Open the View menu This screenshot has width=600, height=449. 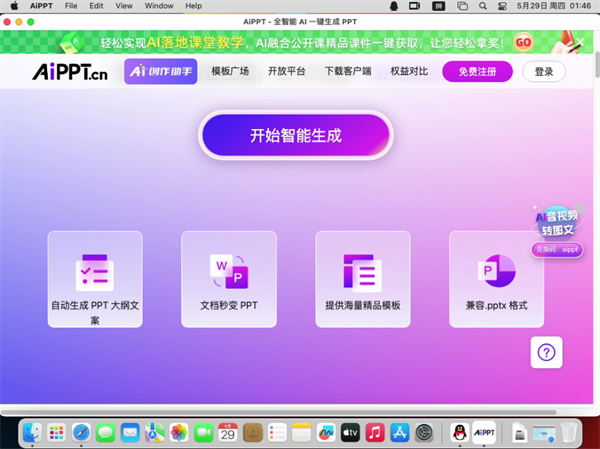tap(124, 6)
